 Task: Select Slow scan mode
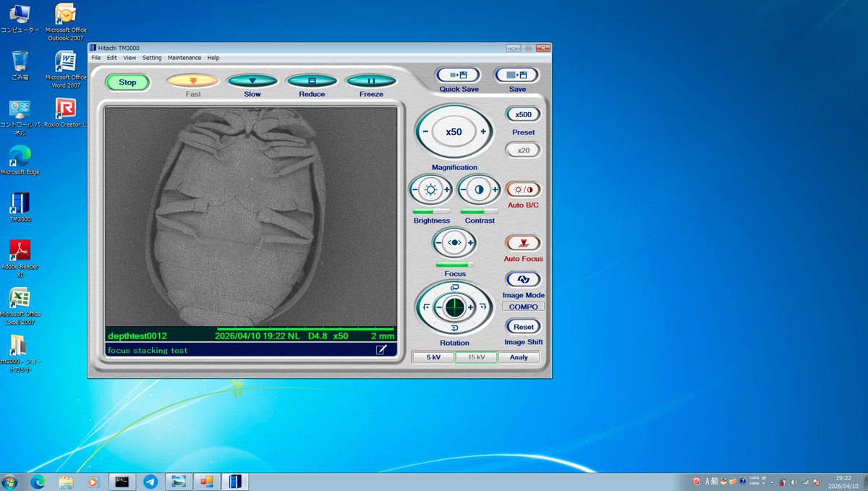click(x=252, y=81)
